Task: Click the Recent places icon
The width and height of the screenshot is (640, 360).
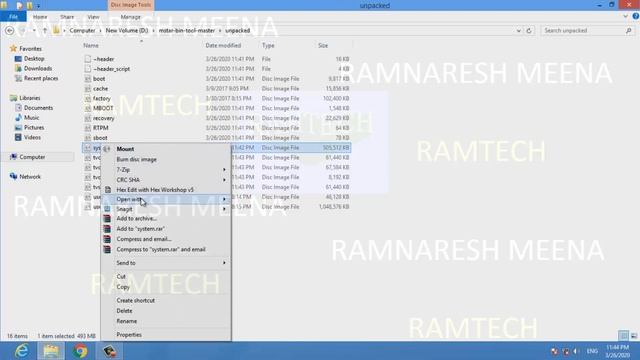Action: click(x=18, y=78)
